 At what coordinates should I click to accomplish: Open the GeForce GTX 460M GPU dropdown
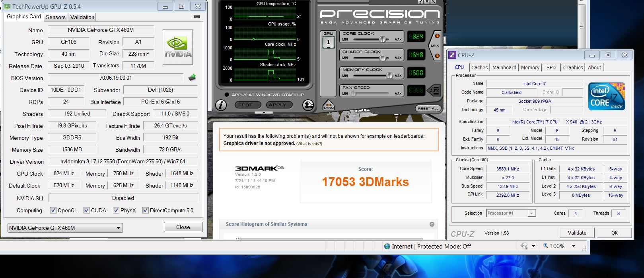click(65, 228)
